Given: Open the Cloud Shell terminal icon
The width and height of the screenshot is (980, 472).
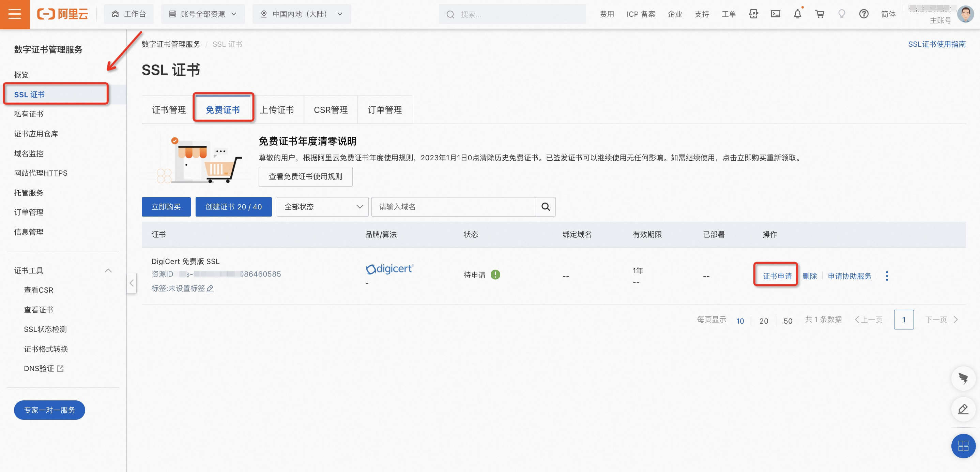Looking at the screenshot, I should [775, 14].
